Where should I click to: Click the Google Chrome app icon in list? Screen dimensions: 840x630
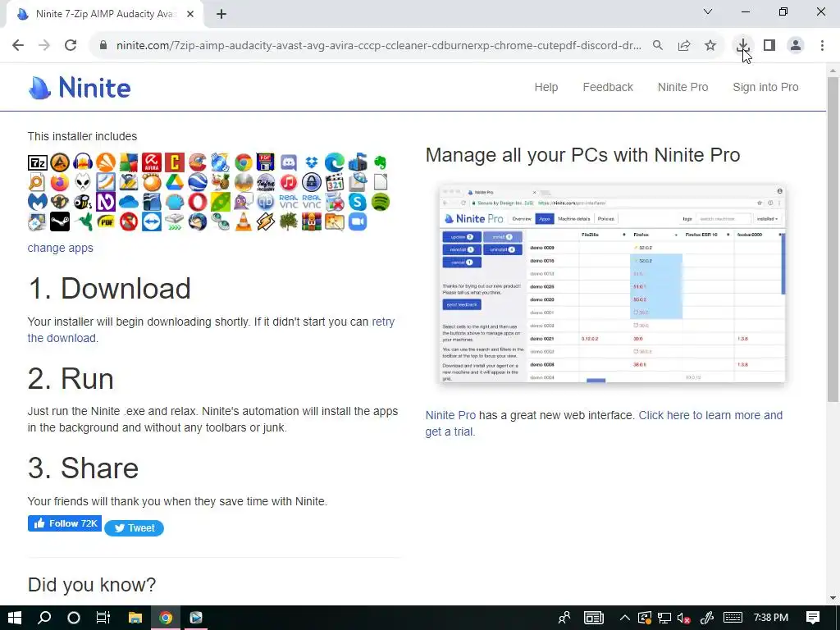243,162
